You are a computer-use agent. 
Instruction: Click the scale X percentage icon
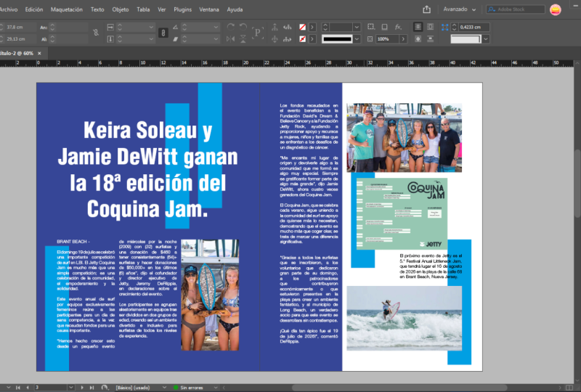point(110,27)
